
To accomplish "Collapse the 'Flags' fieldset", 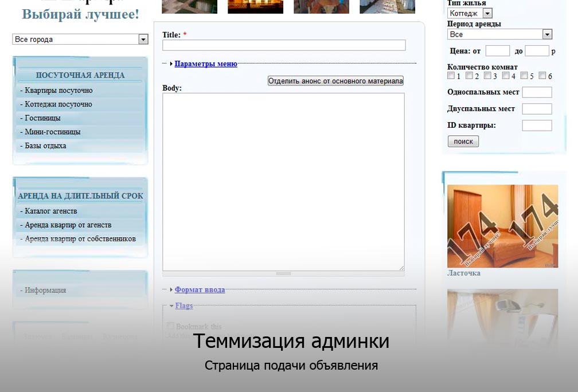I will pos(184,305).
